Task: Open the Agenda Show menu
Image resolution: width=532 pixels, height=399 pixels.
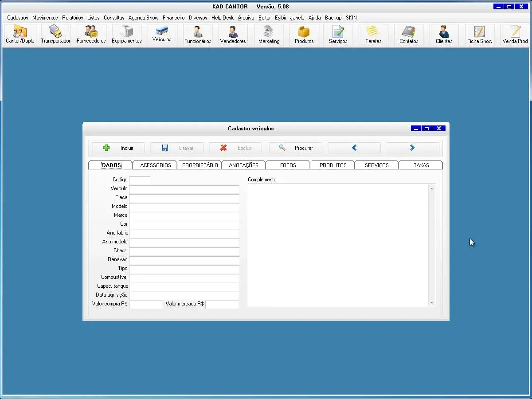Action: coord(143,18)
